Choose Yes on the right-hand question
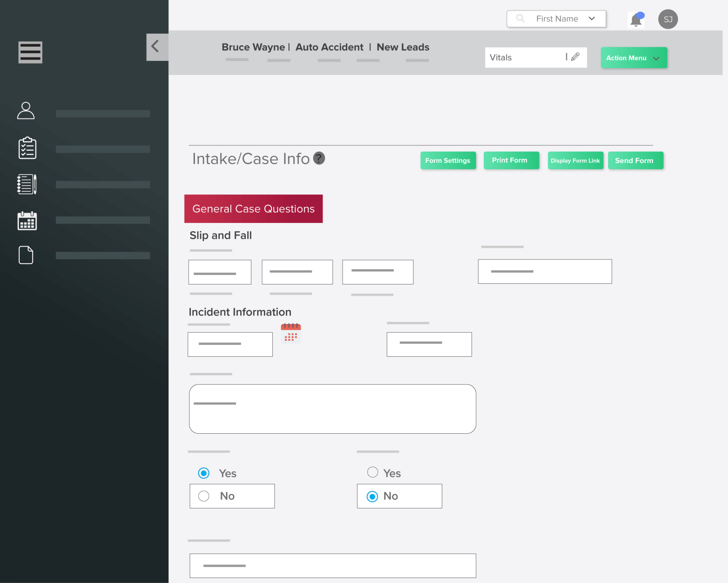The width and height of the screenshot is (728, 583). pos(372,472)
